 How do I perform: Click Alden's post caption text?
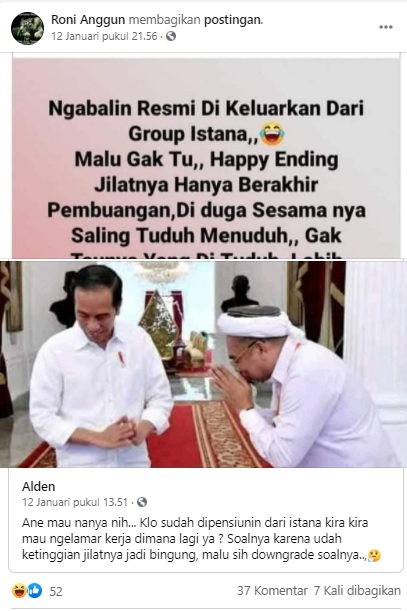coord(201,539)
